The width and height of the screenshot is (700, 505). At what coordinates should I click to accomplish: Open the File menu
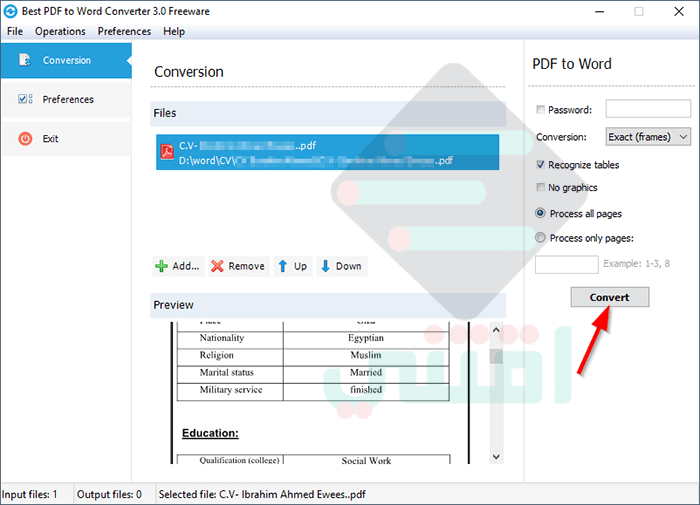15,31
